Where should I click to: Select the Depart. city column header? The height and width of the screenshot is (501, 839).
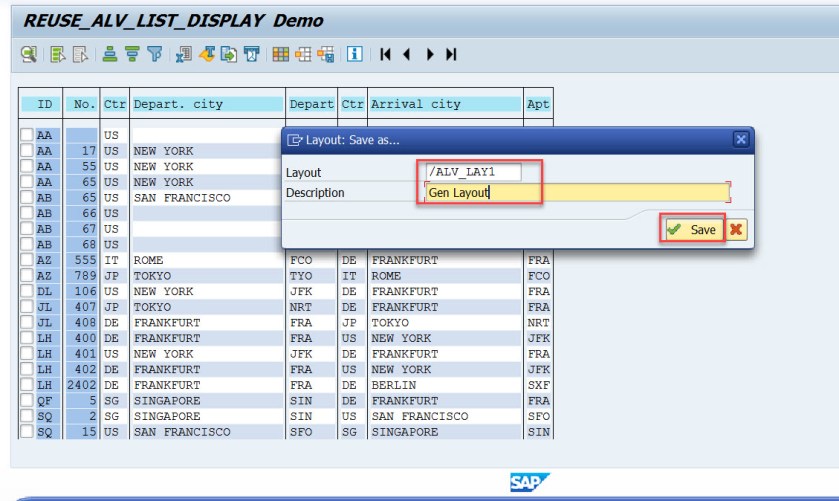[x=208, y=104]
